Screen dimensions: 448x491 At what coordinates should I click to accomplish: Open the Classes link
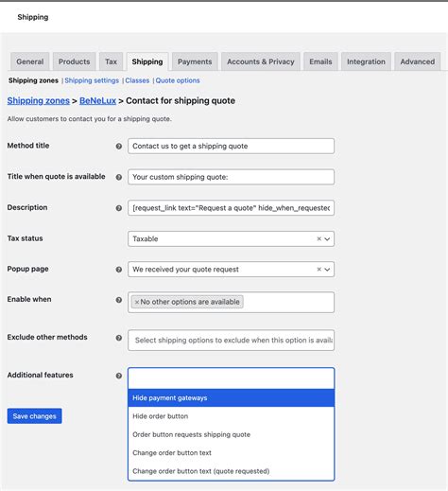click(137, 80)
